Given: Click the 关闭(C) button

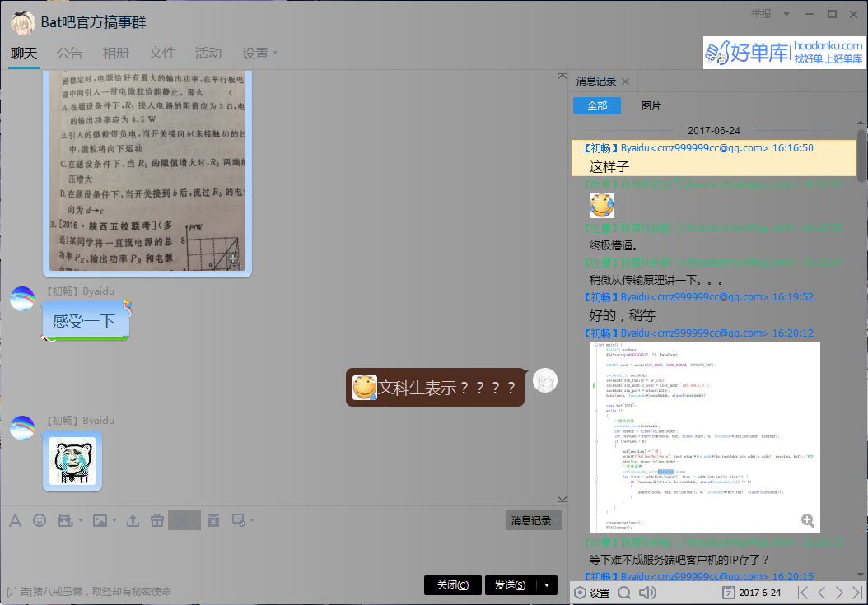Looking at the screenshot, I should (453, 585).
